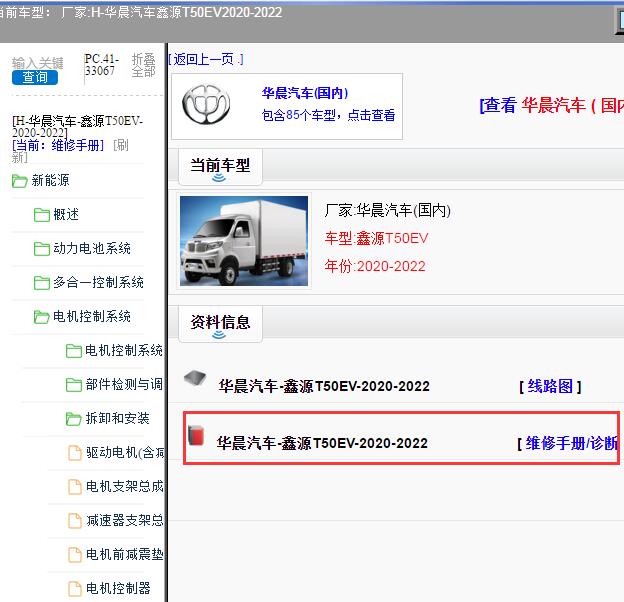This screenshot has width=624, height=602.
Task: Select the 概述 tree label
Action: click(66, 214)
